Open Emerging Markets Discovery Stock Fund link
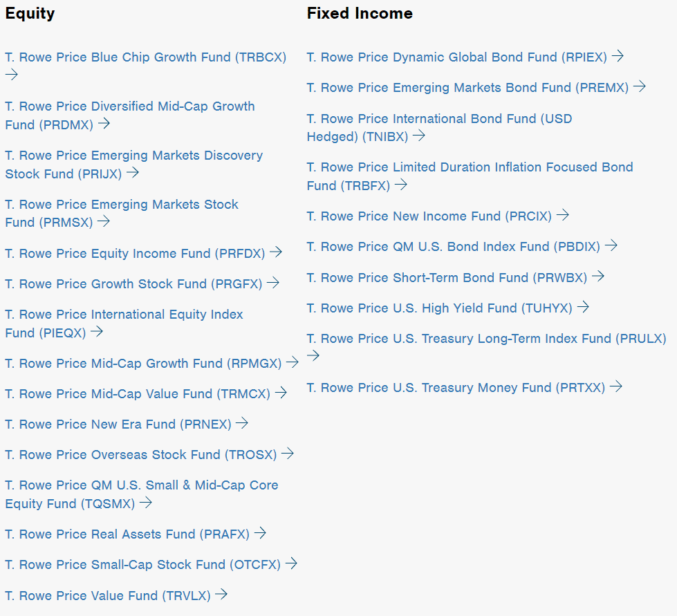Viewport: 677px width, 616px height. tap(134, 165)
